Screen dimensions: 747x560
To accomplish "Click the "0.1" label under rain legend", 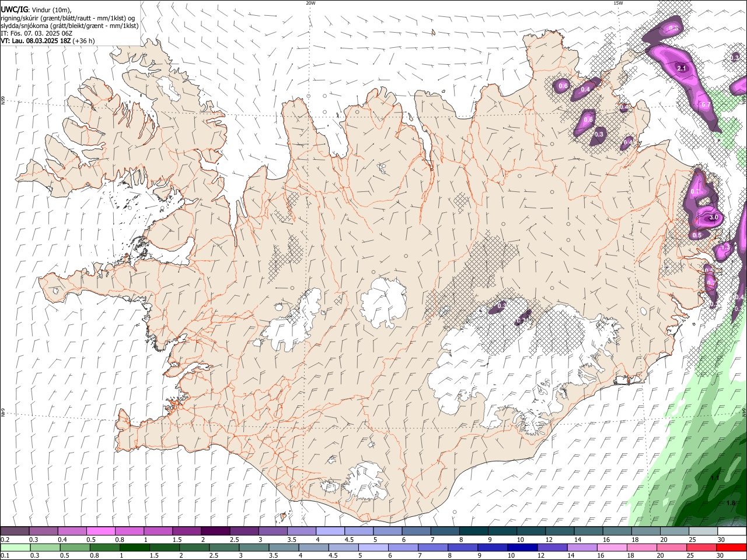I will [5, 556].
